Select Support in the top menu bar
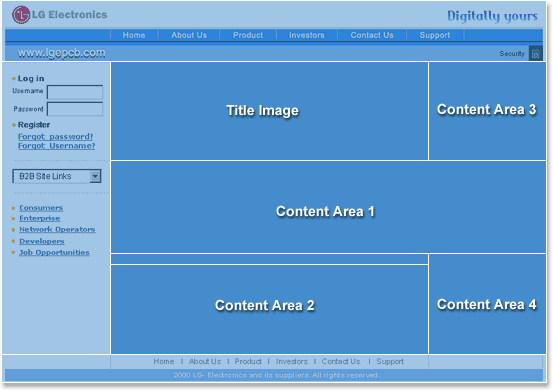The image size is (553, 391). click(x=435, y=35)
